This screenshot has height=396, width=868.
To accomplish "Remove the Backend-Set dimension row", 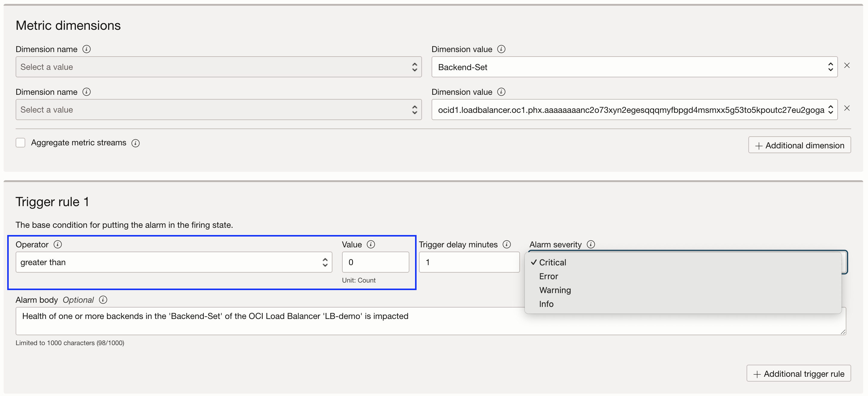I will click(x=847, y=65).
